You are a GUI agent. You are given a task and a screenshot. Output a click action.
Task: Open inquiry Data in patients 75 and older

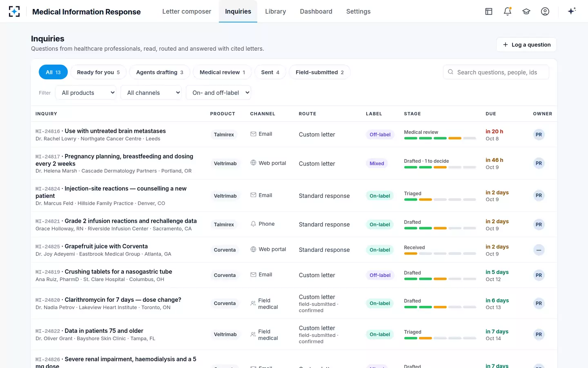coord(104,331)
